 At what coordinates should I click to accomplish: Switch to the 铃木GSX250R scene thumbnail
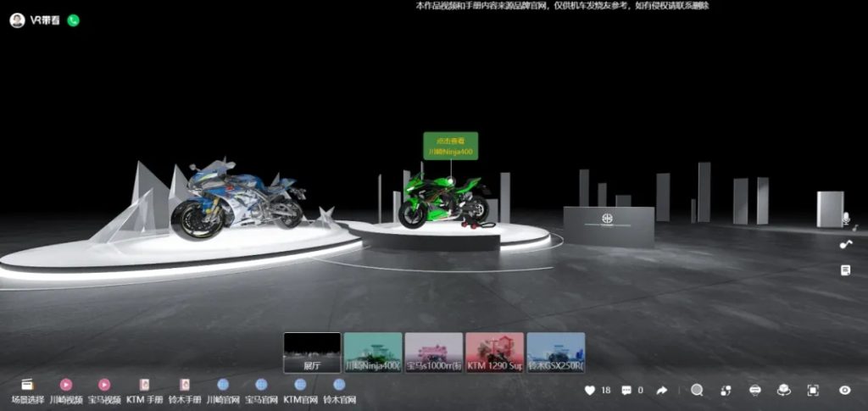pos(555,353)
